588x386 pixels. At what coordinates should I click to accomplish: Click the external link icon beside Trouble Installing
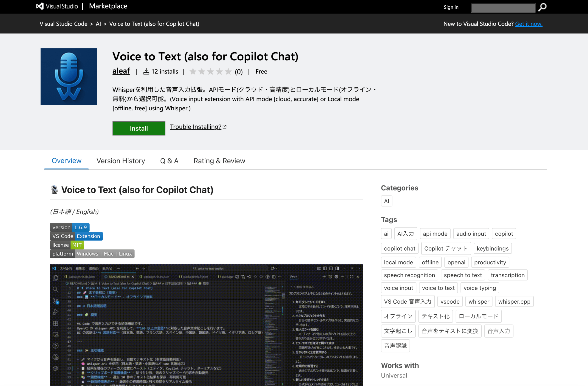[x=225, y=127]
